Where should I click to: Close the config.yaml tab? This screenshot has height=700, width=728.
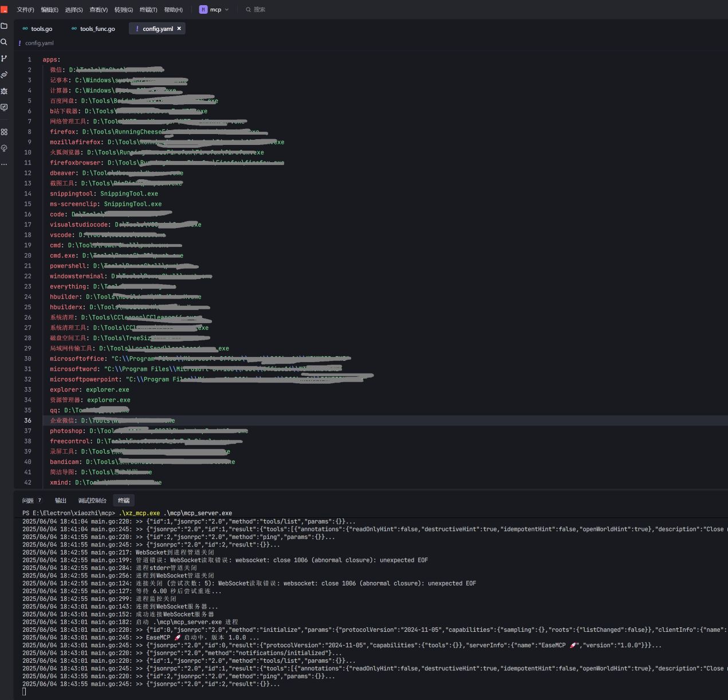pyautogui.click(x=179, y=28)
